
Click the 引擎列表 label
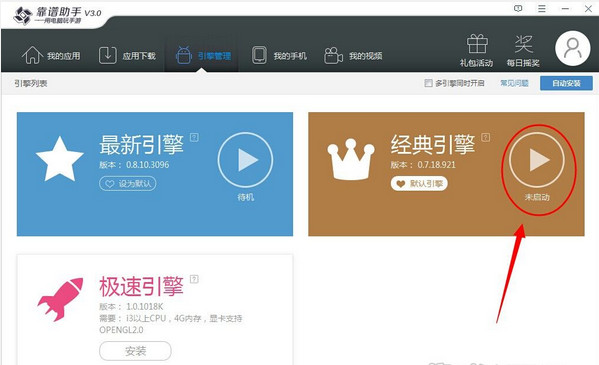(x=31, y=83)
